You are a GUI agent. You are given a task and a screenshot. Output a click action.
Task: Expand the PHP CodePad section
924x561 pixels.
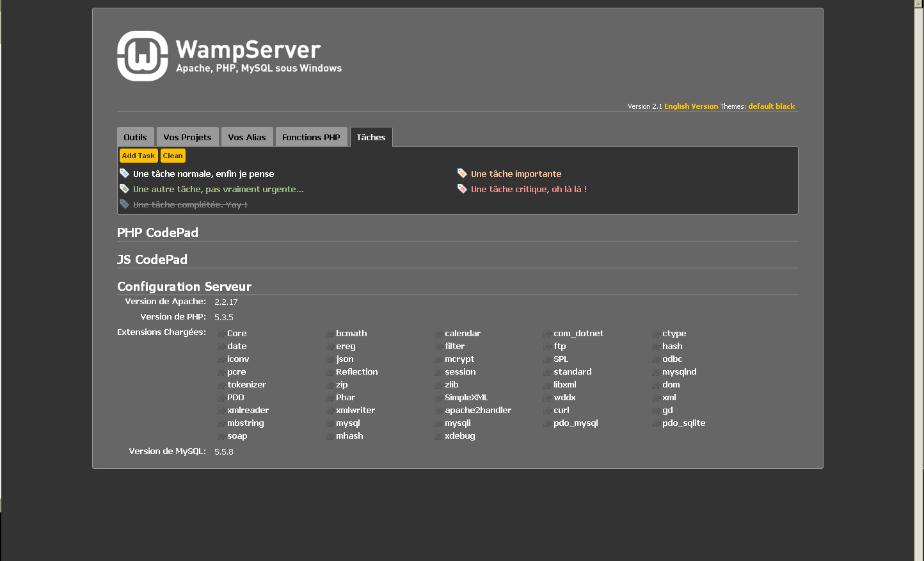(x=157, y=232)
